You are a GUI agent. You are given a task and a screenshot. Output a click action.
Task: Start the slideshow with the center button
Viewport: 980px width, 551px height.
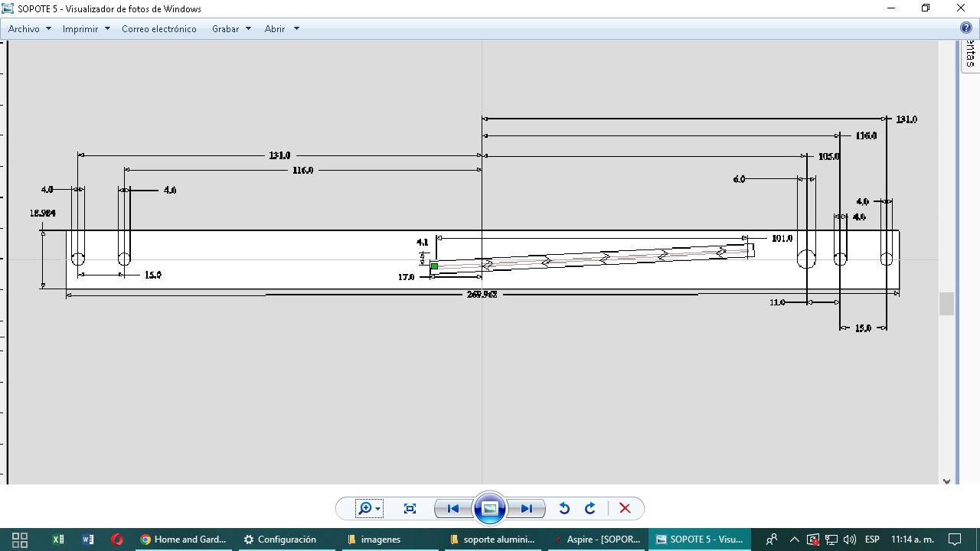point(490,508)
